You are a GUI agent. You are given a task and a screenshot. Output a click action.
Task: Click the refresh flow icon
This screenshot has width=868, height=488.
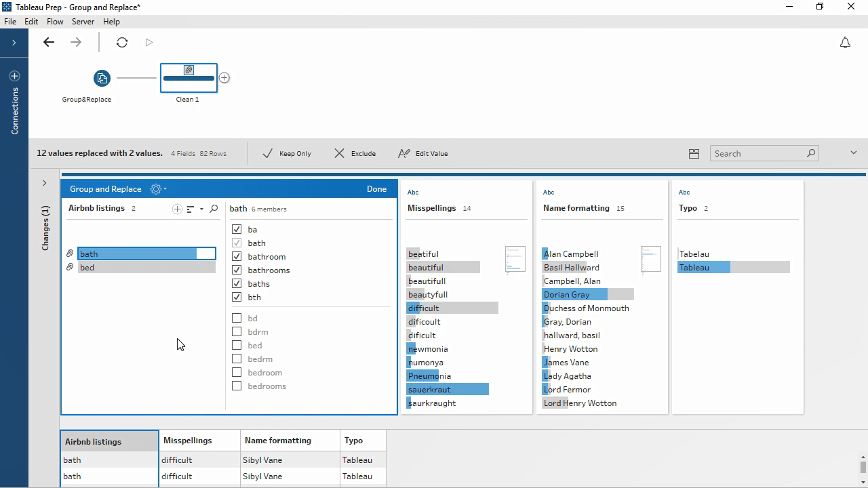(x=122, y=42)
